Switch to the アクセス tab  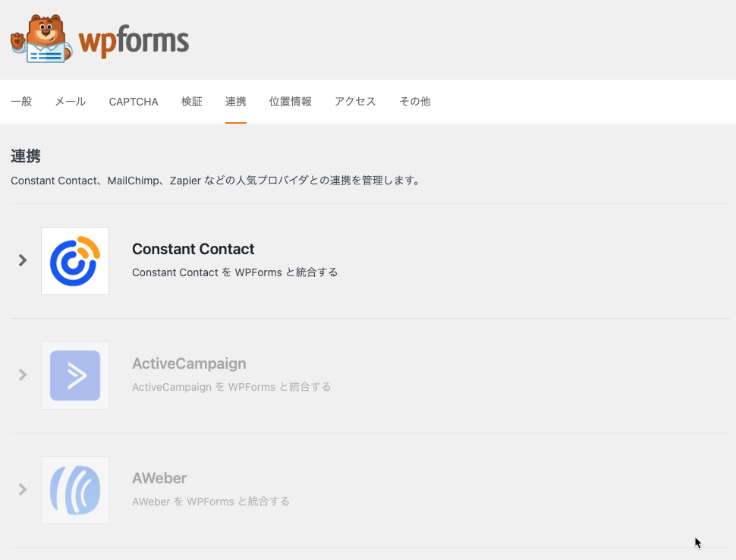point(355,102)
